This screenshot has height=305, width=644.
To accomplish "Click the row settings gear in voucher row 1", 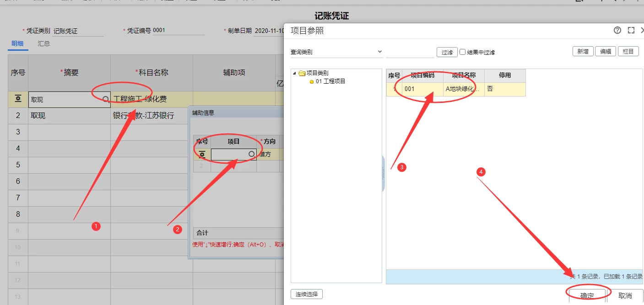I will (x=18, y=99).
